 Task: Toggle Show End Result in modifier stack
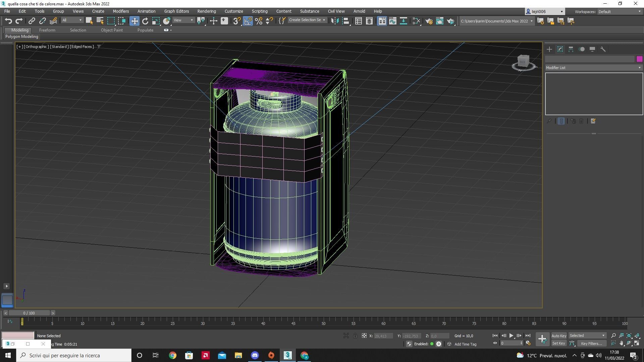pyautogui.click(x=561, y=121)
